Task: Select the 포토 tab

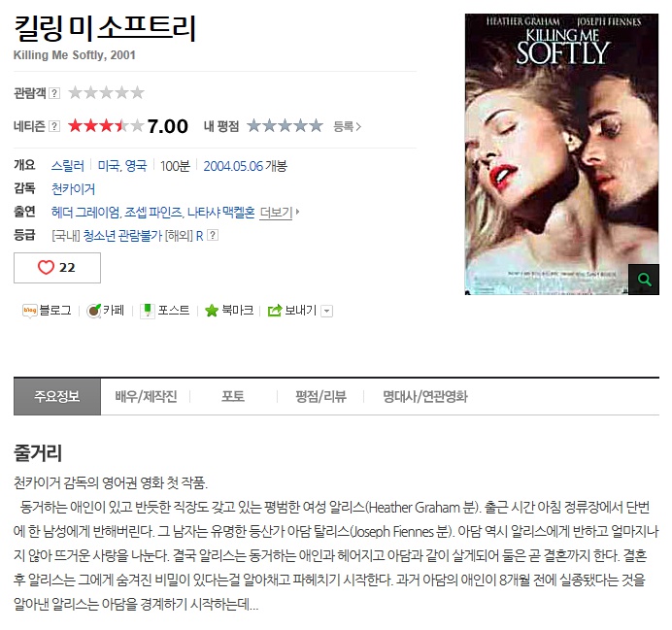Action: coord(233,397)
